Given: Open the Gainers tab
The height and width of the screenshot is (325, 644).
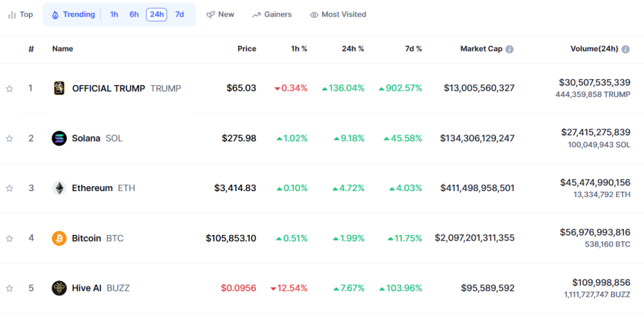Looking at the screenshot, I should click(272, 15).
